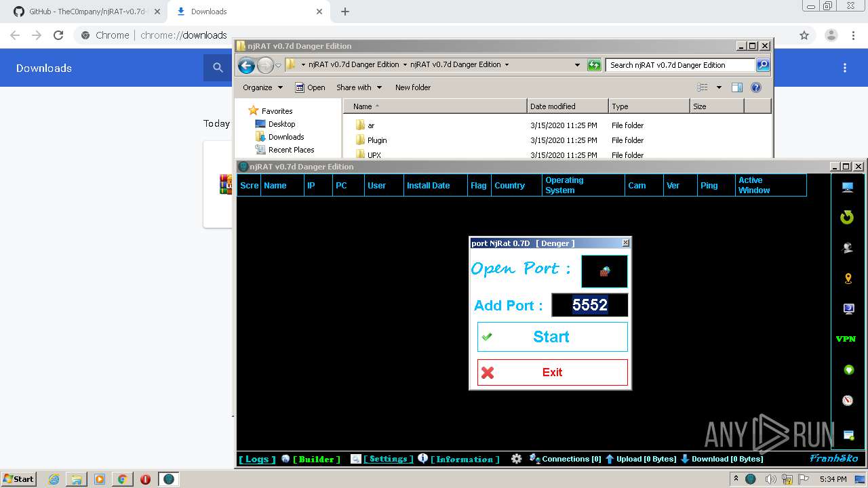Open Chrome profile avatar icon
Viewport: 868px width, 488px height.
pyautogui.click(x=831, y=35)
